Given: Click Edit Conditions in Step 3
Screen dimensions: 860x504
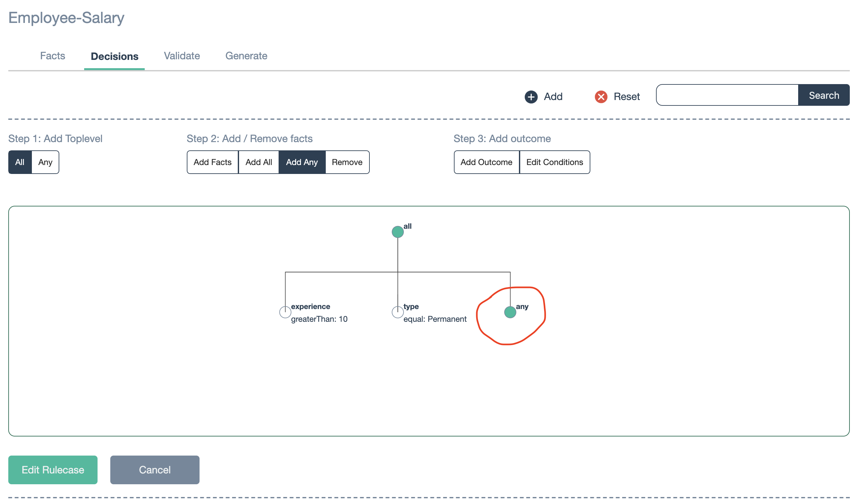Looking at the screenshot, I should (554, 162).
